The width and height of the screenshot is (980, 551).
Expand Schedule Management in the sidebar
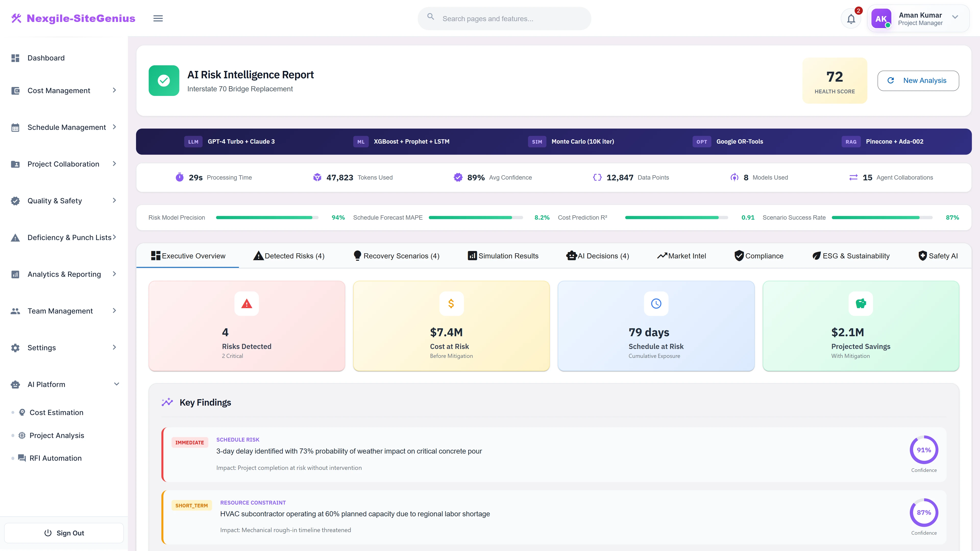pyautogui.click(x=114, y=127)
